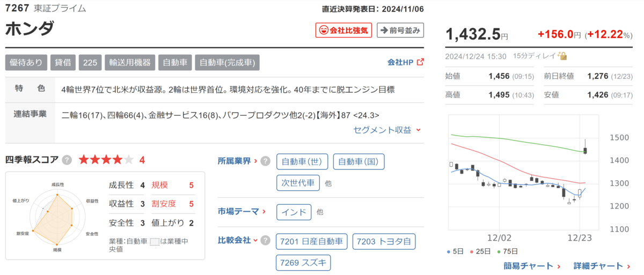Click the 5日 moving average legend

[456, 251]
